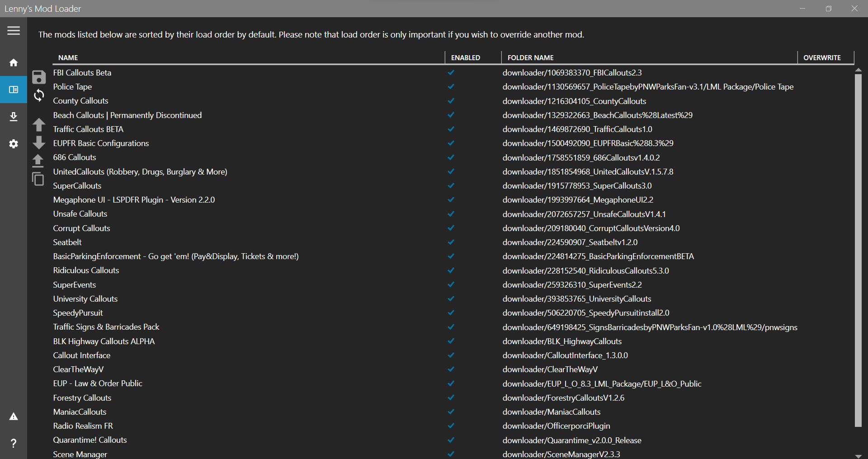Move selected mod up with arrow icon
The width and height of the screenshot is (868, 459).
click(39, 124)
